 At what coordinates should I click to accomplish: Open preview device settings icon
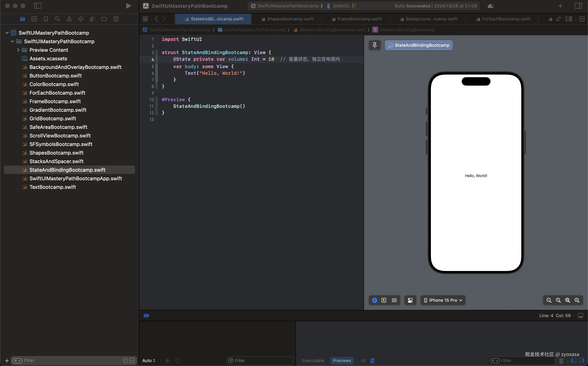click(x=410, y=300)
